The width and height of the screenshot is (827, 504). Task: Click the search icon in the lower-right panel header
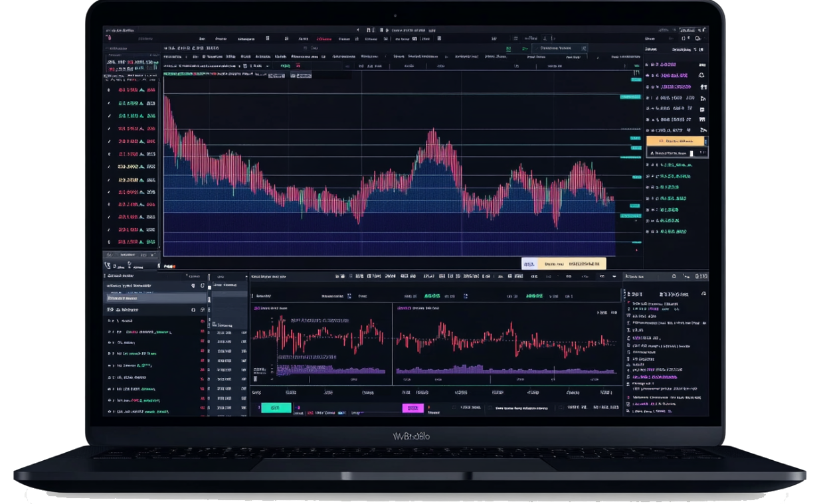674,276
